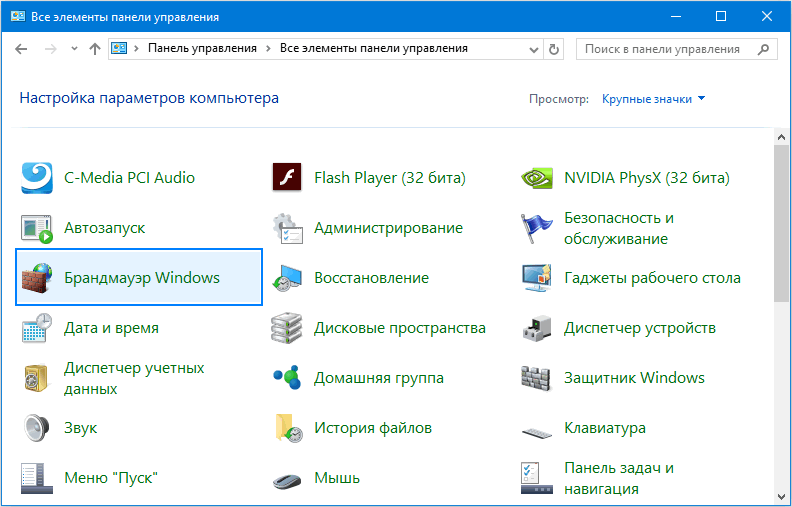Open the Диспетчер устройств link
This screenshot has height=507, width=792.
pyautogui.click(x=639, y=328)
